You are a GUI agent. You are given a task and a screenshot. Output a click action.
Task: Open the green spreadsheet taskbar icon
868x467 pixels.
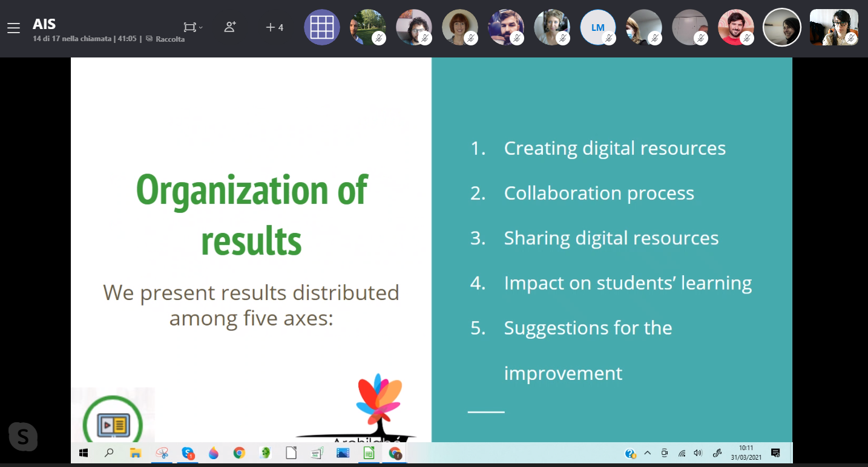[369, 452]
